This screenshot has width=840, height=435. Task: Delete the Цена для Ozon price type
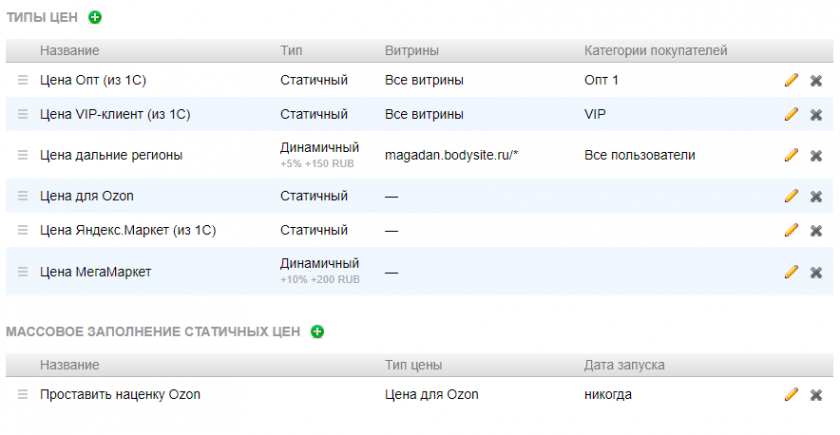(816, 196)
